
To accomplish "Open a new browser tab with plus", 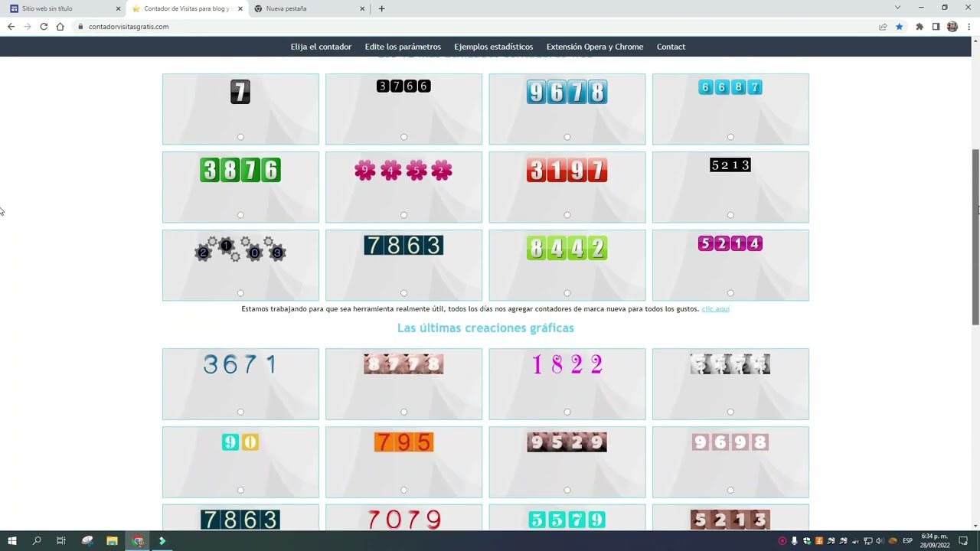I will point(381,8).
